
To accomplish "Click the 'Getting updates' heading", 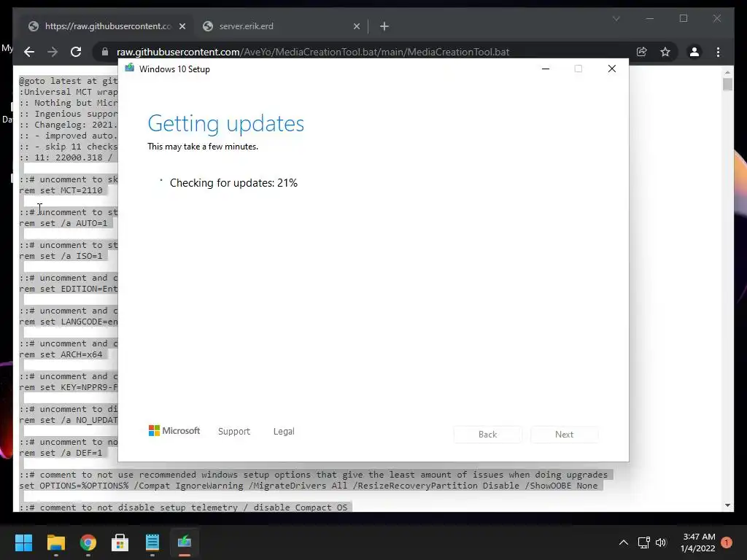I will tap(226, 124).
